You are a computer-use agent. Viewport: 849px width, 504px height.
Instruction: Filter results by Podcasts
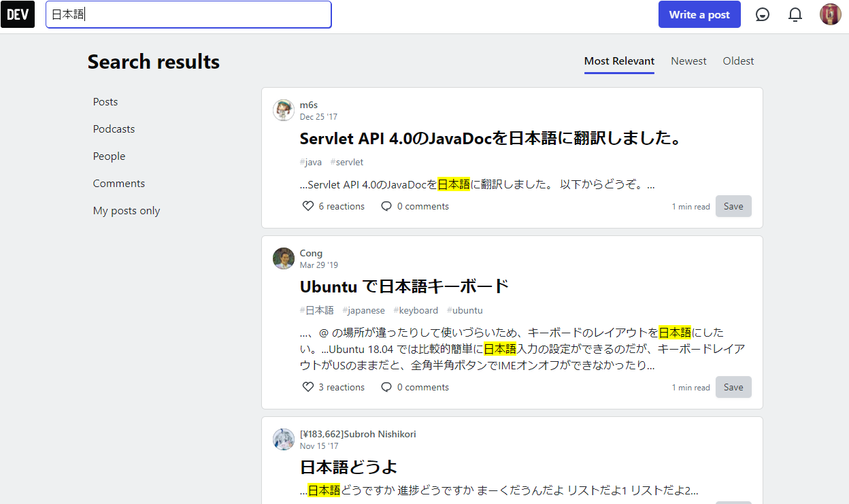(x=114, y=129)
